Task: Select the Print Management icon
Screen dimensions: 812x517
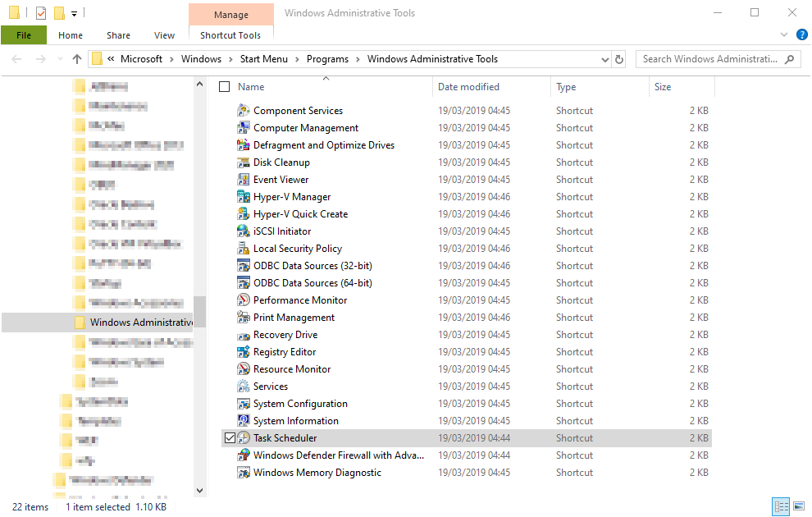Action: 244,317
